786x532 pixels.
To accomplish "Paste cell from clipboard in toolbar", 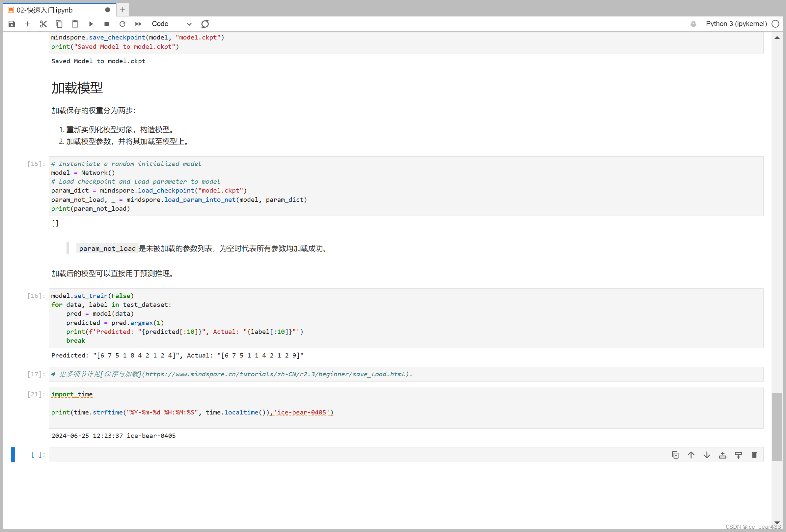I will [x=75, y=24].
